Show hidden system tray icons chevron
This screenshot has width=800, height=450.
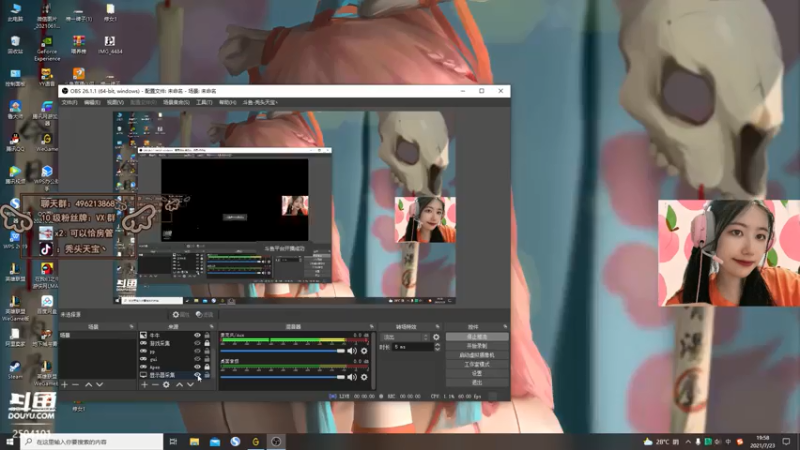pyautogui.click(x=688, y=441)
